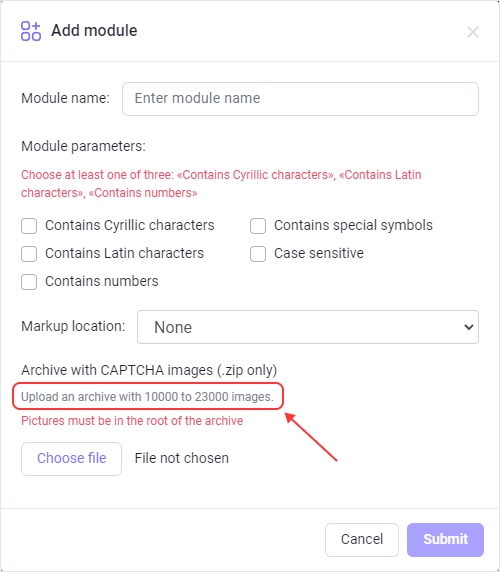Screen dimensions: 500x572
Task: Open the Markup location dropdown showing None
Action: tap(308, 327)
